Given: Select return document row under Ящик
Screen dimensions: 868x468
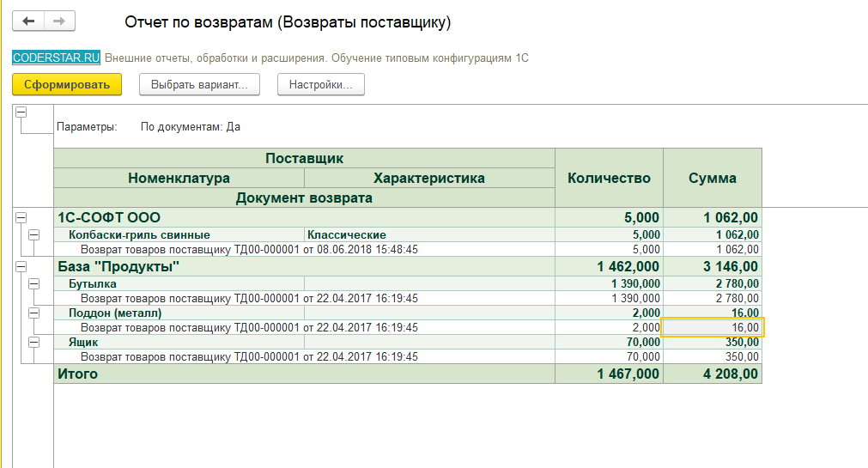Looking at the screenshot, I should point(305,356).
